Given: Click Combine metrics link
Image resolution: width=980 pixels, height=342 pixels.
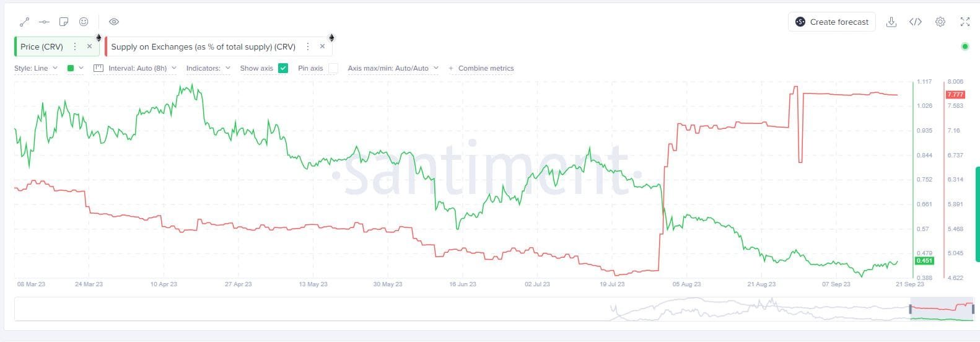Looking at the screenshot, I should pyautogui.click(x=481, y=68).
